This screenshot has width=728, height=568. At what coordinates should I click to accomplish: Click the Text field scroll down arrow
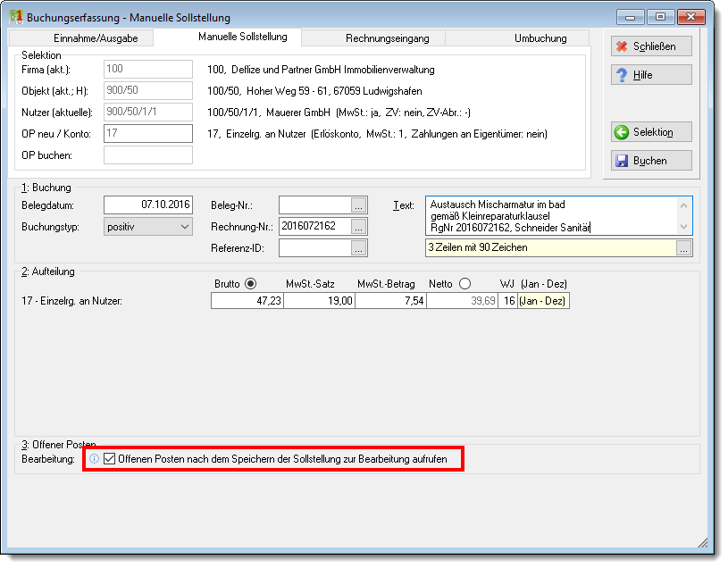pyautogui.click(x=683, y=227)
